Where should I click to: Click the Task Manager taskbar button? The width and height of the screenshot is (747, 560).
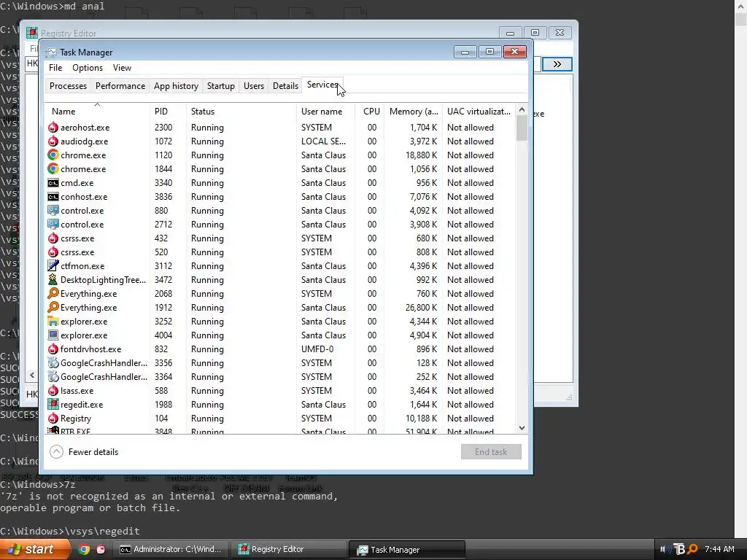click(x=407, y=550)
